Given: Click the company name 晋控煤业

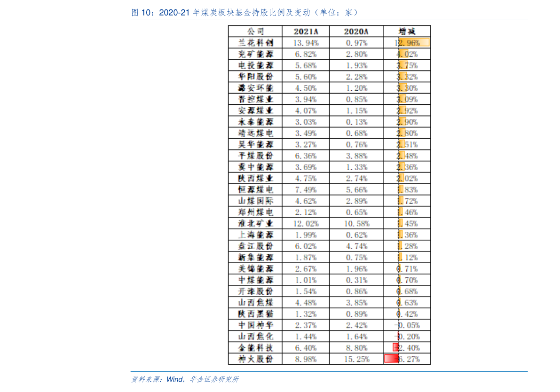Looking at the screenshot, I should click(255, 99).
